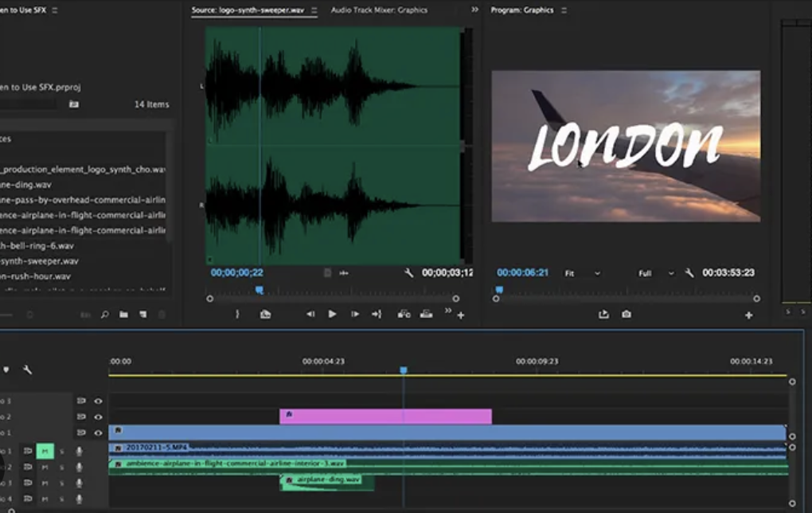The width and height of the screenshot is (812, 513).
Task: Solo the Audio 2 track
Action: pyautogui.click(x=61, y=468)
